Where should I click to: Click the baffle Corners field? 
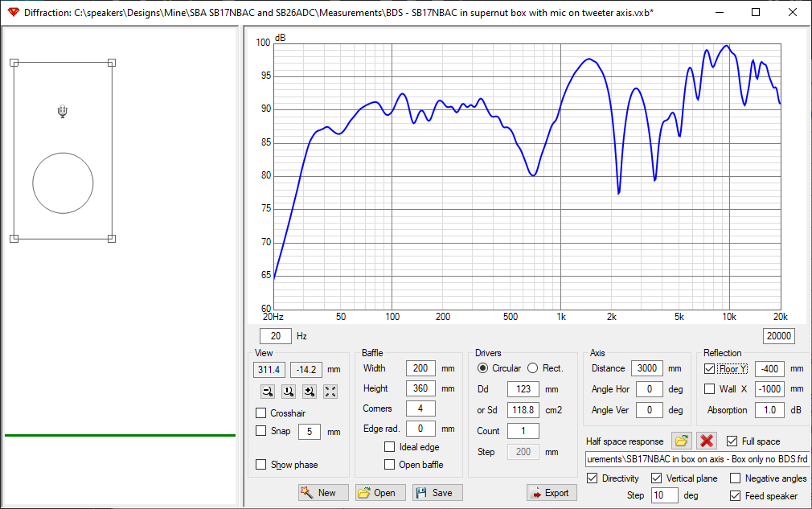coord(420,408)
